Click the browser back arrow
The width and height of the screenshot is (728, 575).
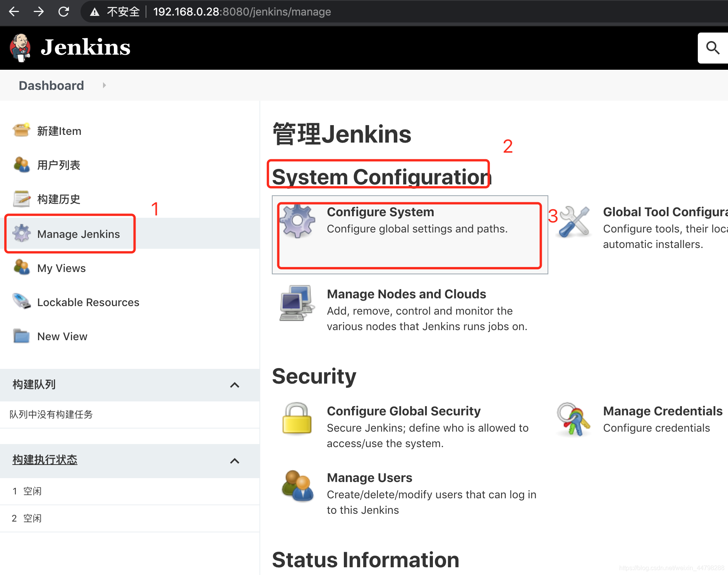(14, 12)
